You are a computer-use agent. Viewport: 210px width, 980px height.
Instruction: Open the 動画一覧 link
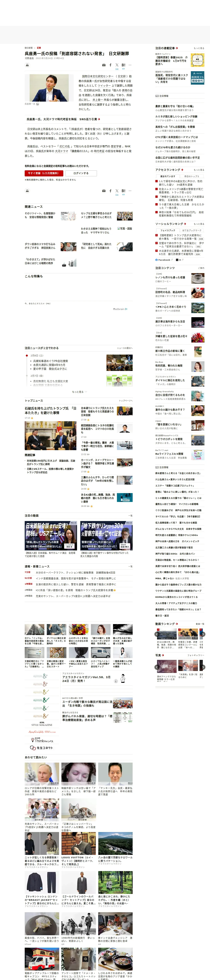(200, 624)
